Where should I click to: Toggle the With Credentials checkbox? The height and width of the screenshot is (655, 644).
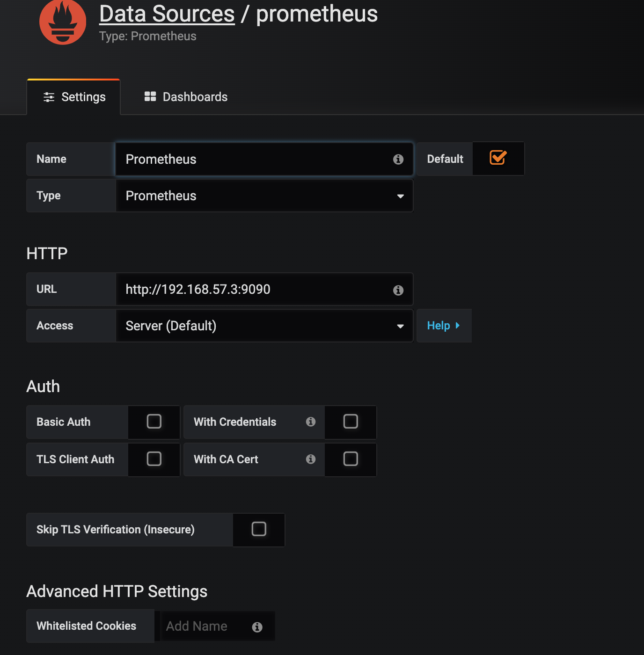tap(351, 422)
